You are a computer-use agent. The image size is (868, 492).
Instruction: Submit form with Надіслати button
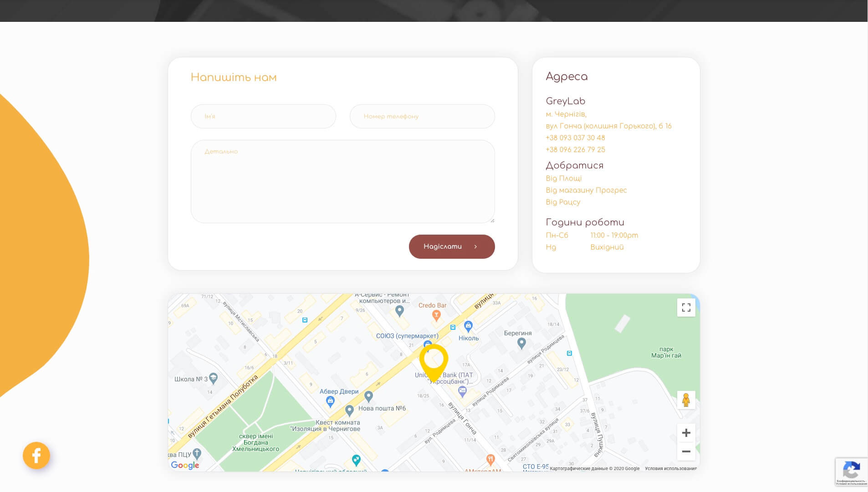pos(452,246)
